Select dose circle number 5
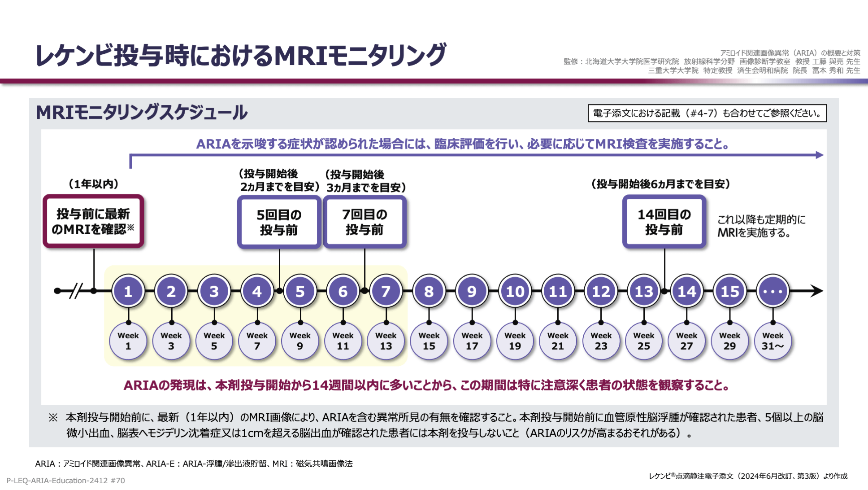 pyautogui.click(x=300, y=291)
